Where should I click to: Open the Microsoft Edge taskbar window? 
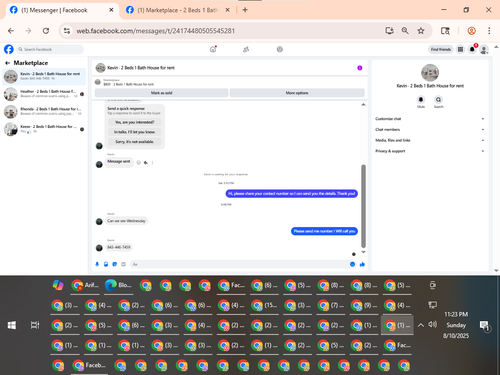coord(118,285)
